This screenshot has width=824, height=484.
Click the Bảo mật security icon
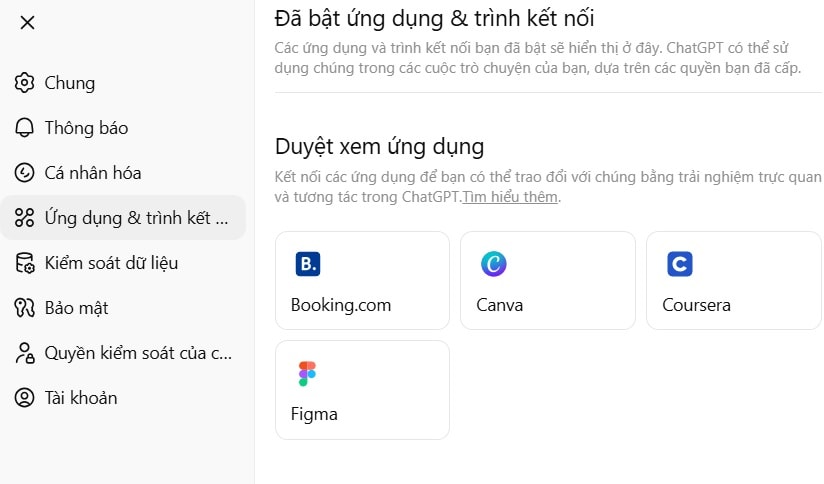coord(25,308)
